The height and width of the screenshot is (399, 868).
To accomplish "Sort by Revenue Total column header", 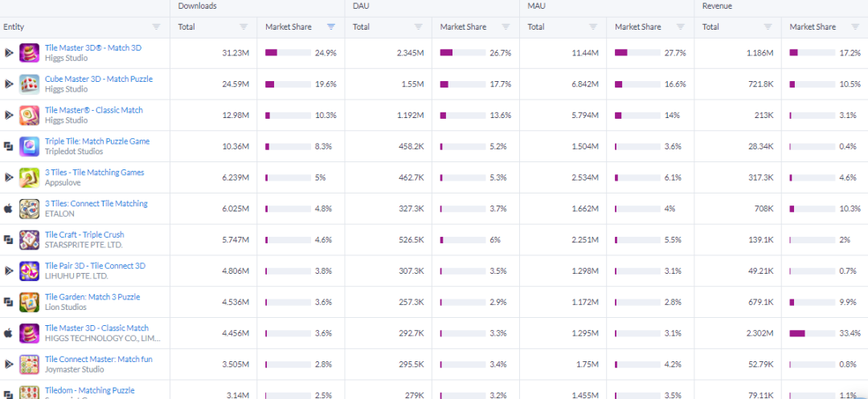I will [711, 27].
